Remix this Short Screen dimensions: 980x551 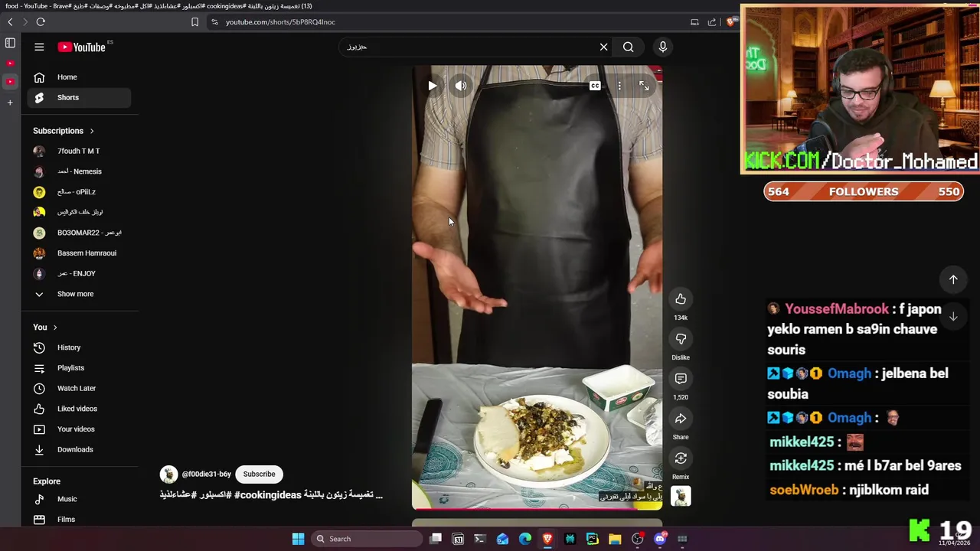pos(681,458)
